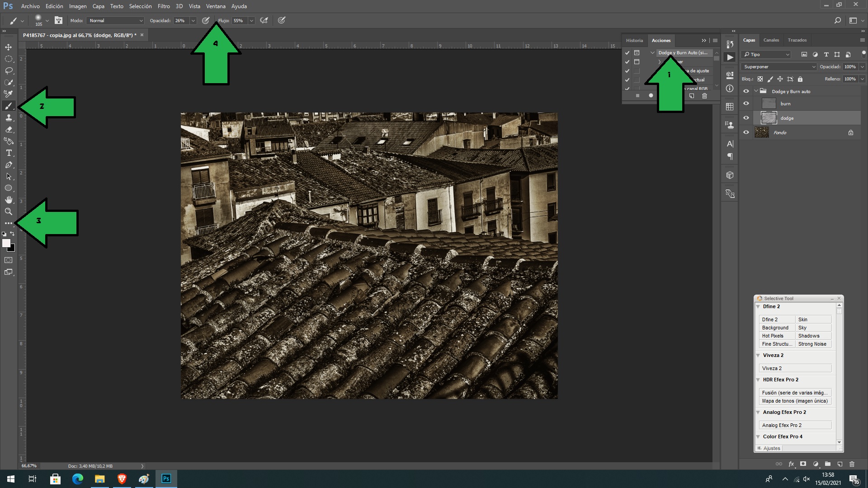
Task: Open the Paragraph panel icon
Action: tap(730, 157)
